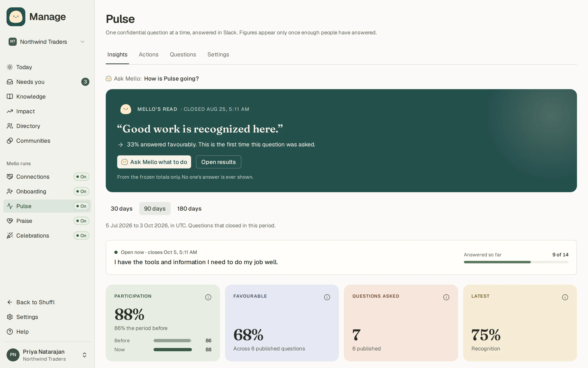This screenshot has height=368, width=588.
Task: Expand the Northwind Traders workspace switcher
Action: 47,42
